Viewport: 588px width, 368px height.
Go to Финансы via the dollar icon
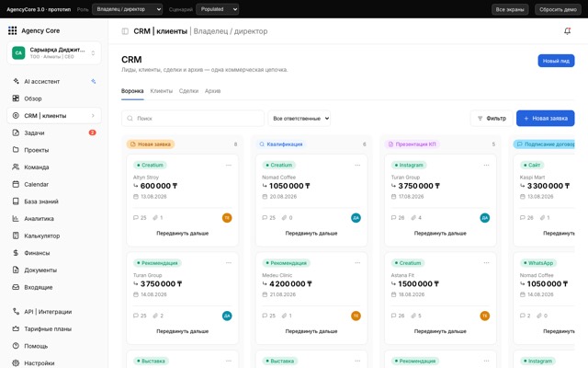16,253
